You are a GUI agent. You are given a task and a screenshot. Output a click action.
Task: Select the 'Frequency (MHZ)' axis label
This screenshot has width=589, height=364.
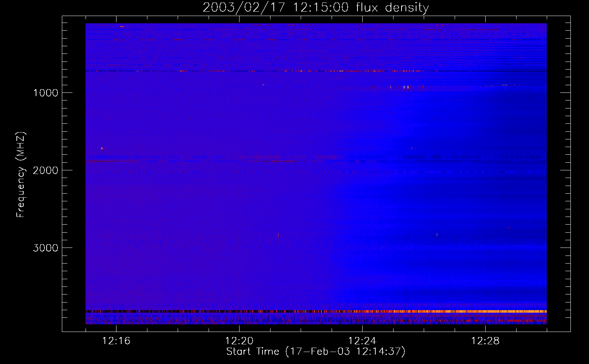tap(21, 175)
